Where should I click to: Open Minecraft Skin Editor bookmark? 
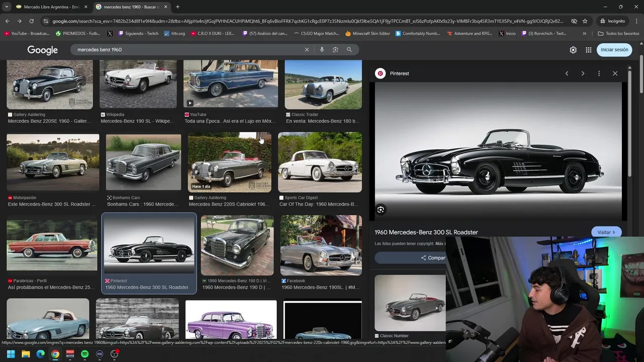(x=367, y=34)
